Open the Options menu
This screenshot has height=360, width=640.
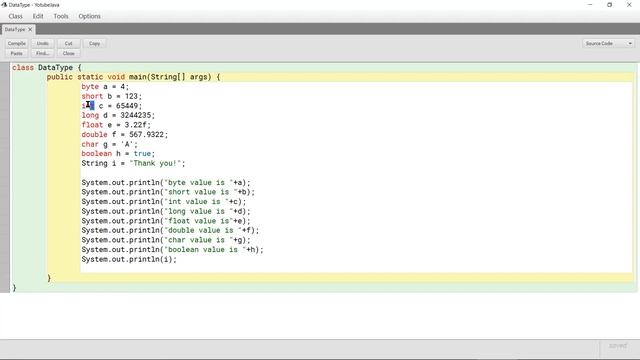pyautogui.click(x=89, y=16)
